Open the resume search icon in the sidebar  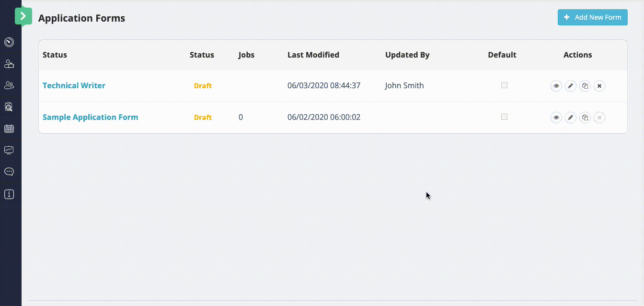pos(9,107)
